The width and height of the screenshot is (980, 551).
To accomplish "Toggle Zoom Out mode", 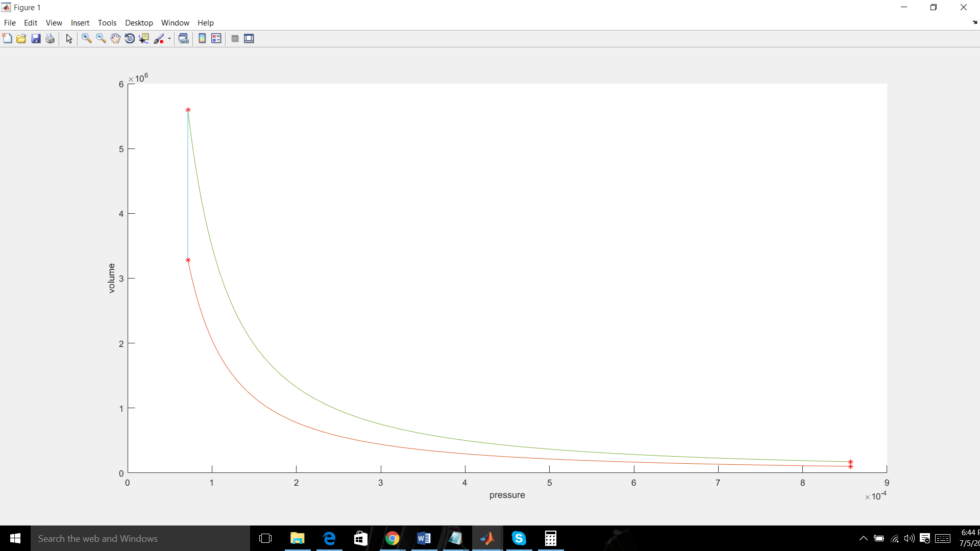I will [x=101, y=38].
